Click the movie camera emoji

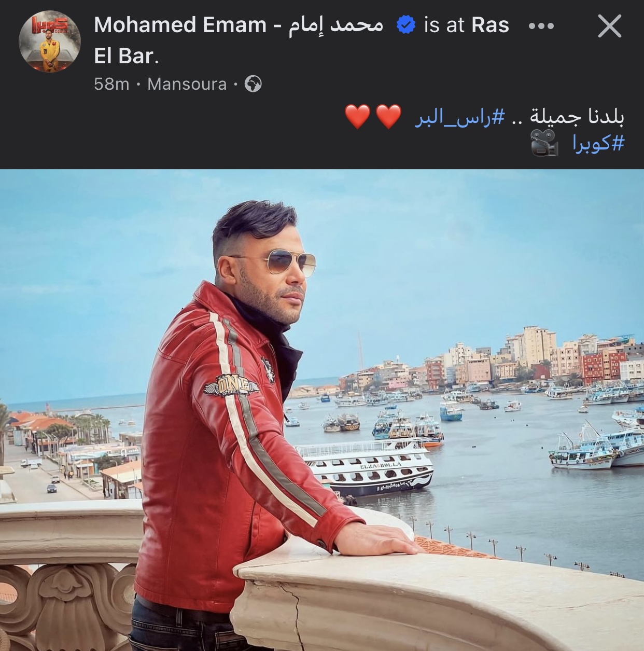(544, 143)
